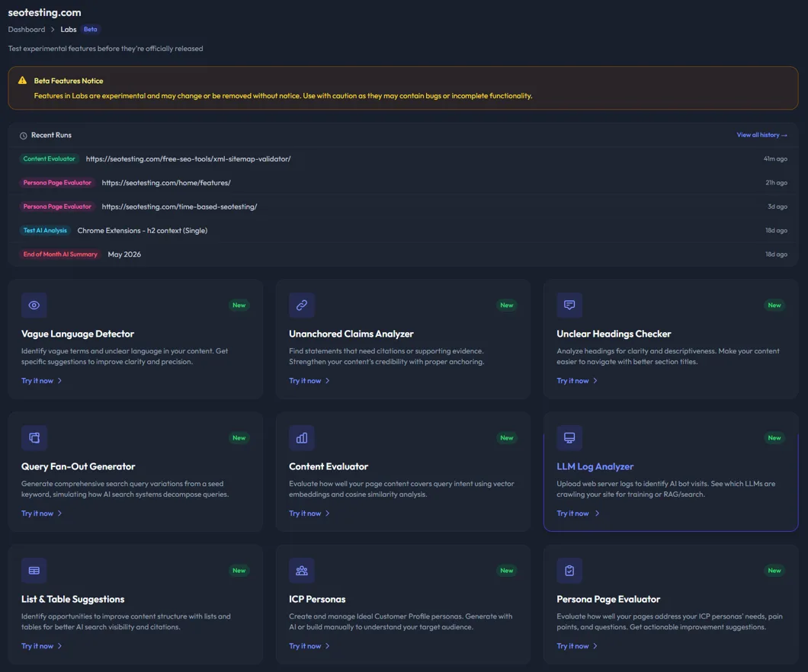808x672 pixels.
Task: Try ICP Personas now
Action: pyautogui.click(x=309, y=646)
